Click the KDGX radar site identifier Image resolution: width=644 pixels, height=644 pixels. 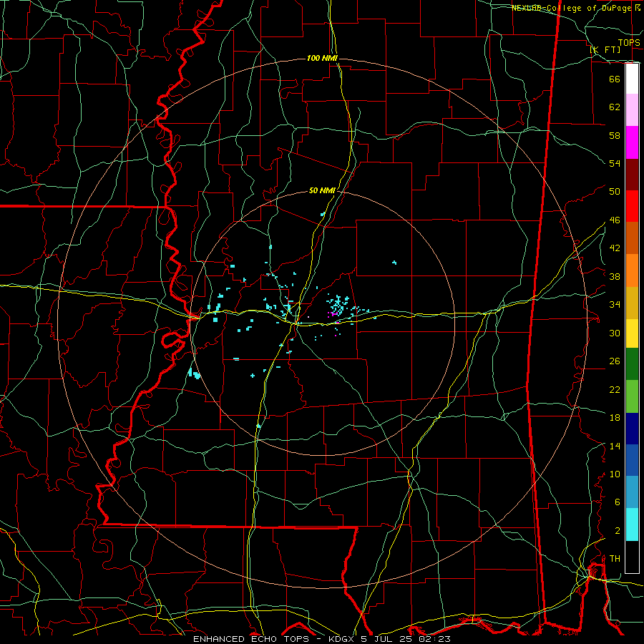pos(341,639)
